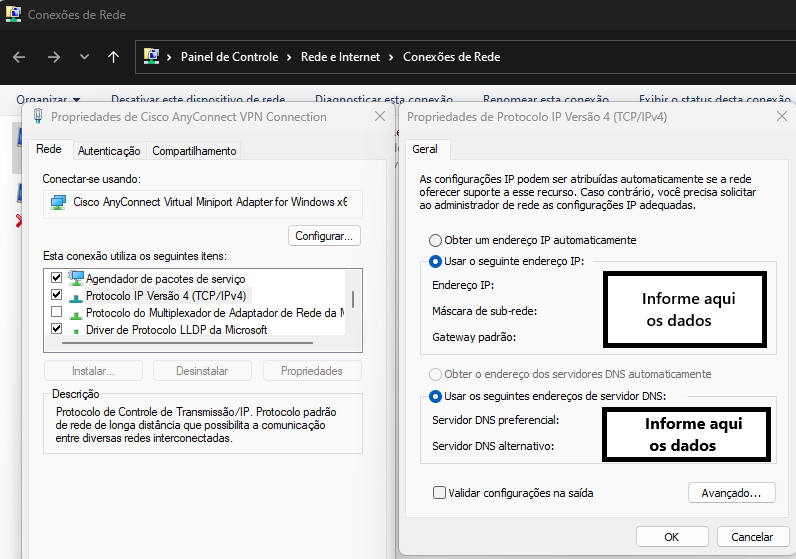Close the TCP/IPv4 properties dialog

click(782, 117)
